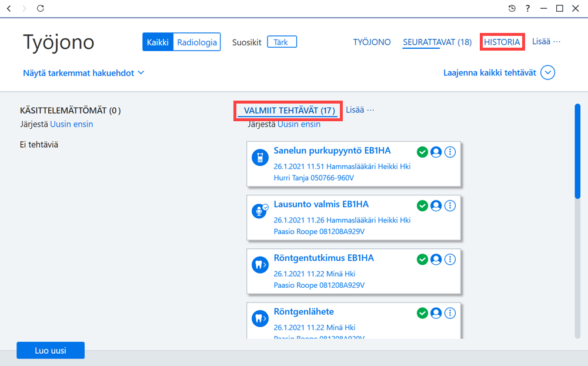Click the tooth icon of Röntgentutkimus EB1HA
The height and width of the screenshot is (366, 588).
tap(260, 265)
